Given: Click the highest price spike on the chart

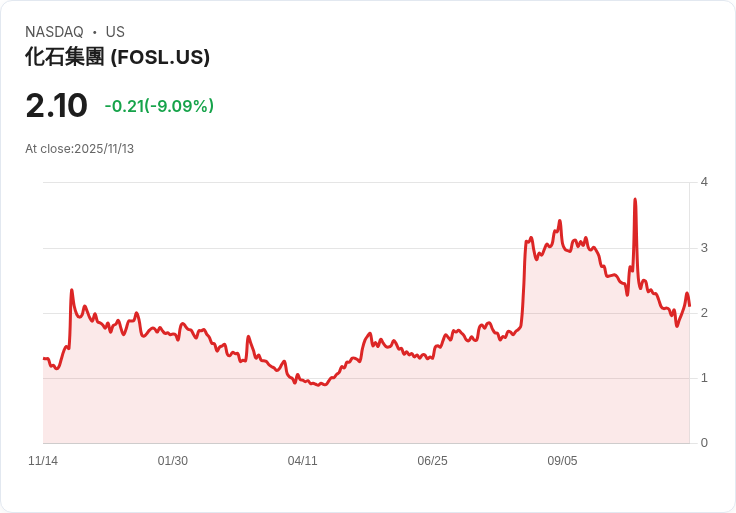Looking at the screenshot, I should pos(635,200).
